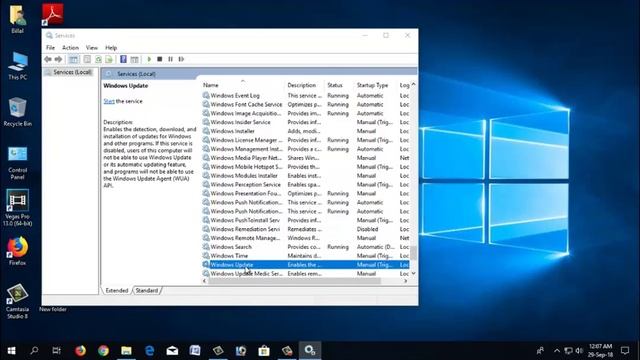Select the Recycle Bin desktop icon
This screenshot has width=640, height=360.
[x=17, y=112]
